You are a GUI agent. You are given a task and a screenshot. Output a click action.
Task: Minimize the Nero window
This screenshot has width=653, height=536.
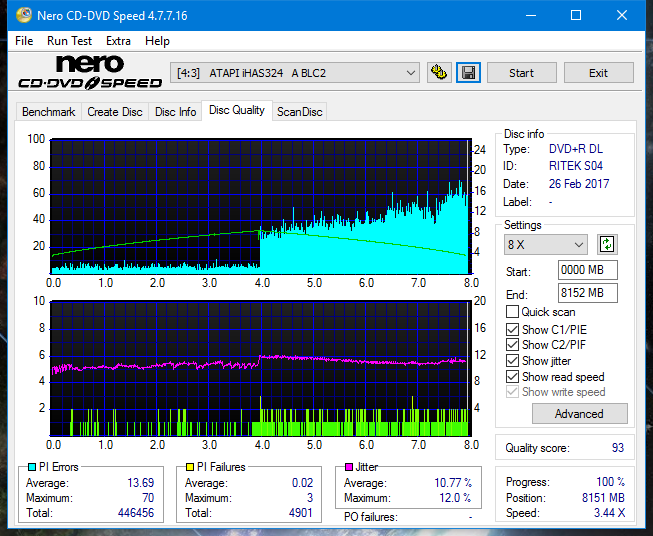tap(531, 15)
